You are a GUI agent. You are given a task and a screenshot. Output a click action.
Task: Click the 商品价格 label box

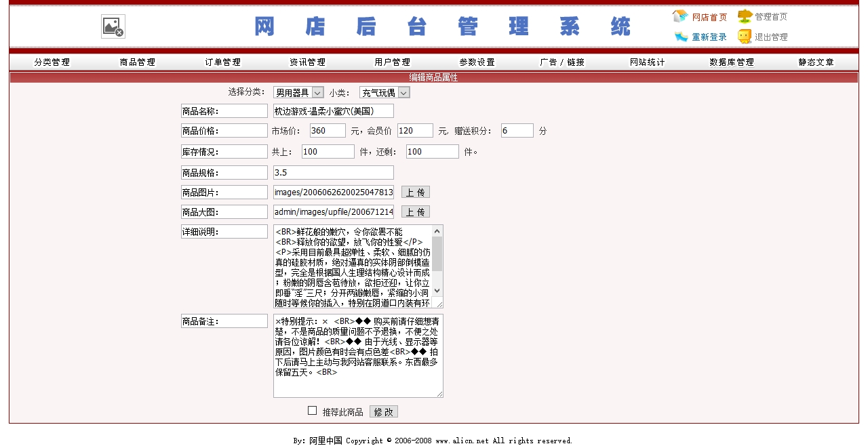tap(224, 131)
